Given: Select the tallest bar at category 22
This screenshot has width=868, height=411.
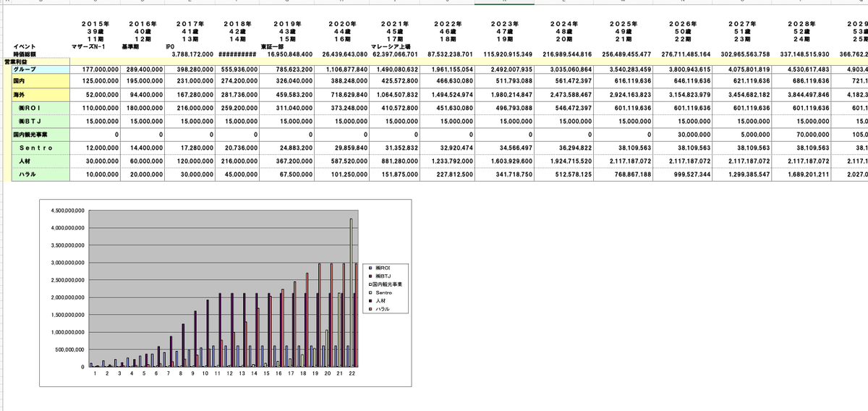Looking at the screenshot, I should point(352,293).
